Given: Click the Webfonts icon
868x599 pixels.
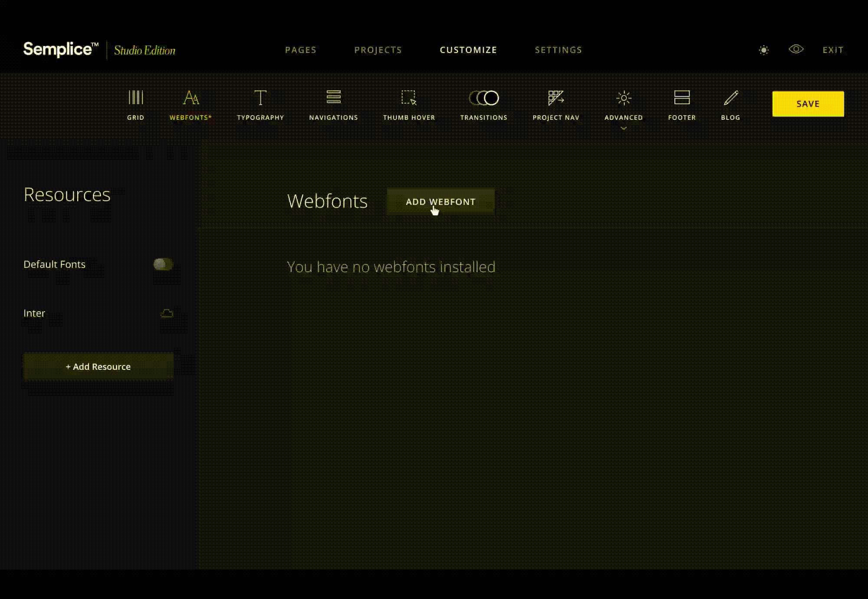Looking at the screenshot, I should click(191, 98).
